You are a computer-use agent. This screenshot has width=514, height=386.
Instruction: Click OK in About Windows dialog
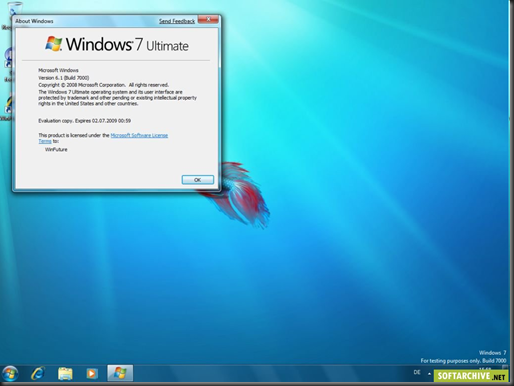pyautogui.click(x=198, y=180)
